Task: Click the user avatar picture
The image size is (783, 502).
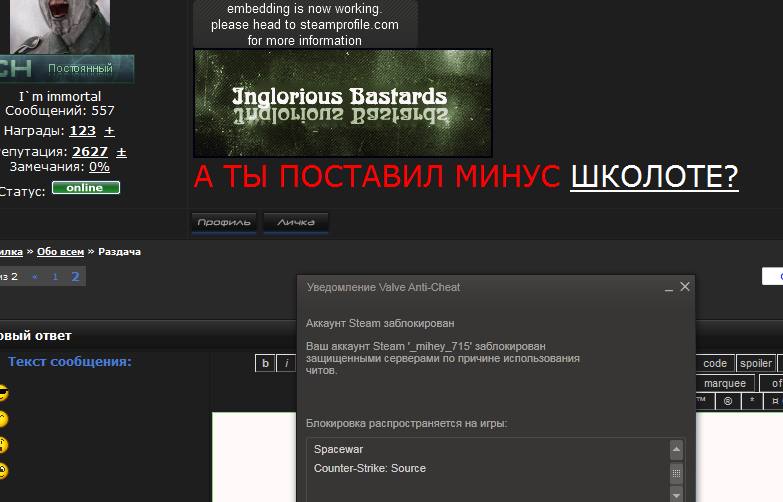Action: coord(60,26)
